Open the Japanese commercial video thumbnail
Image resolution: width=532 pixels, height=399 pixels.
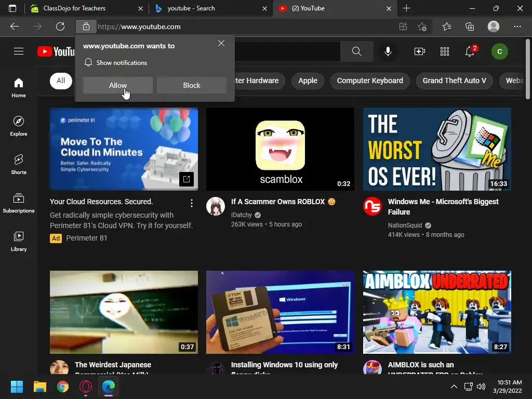(x=124, y=312)
